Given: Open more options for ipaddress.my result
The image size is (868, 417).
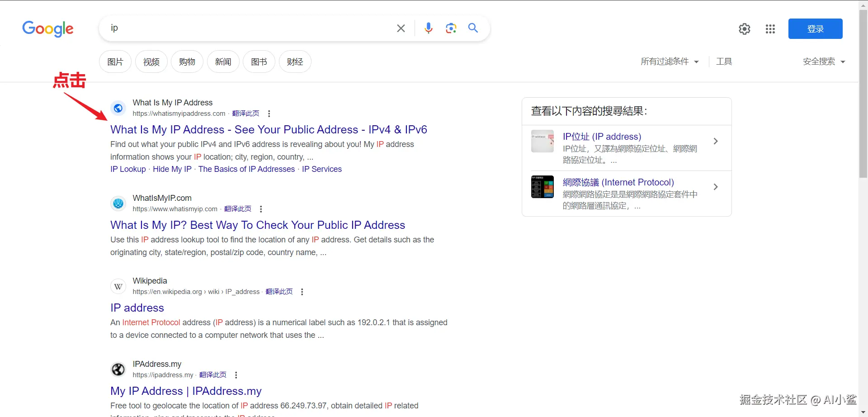Looking at the screenshot, I should coord(236,375).
